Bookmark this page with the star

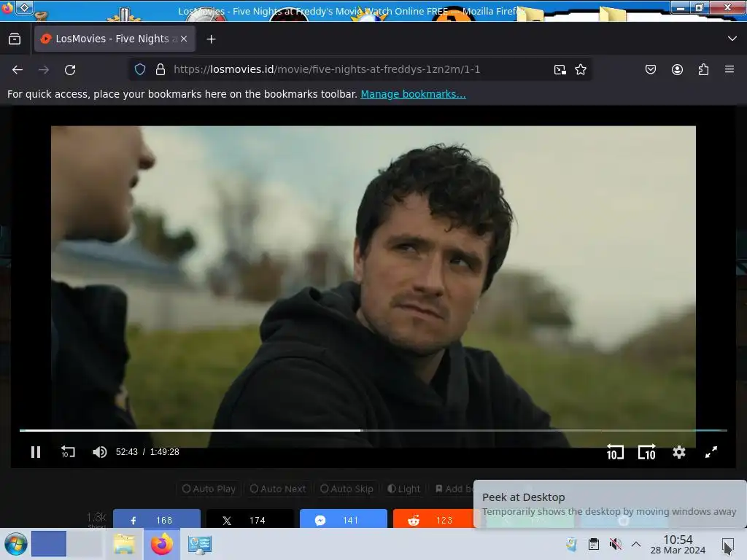point(580,69)
